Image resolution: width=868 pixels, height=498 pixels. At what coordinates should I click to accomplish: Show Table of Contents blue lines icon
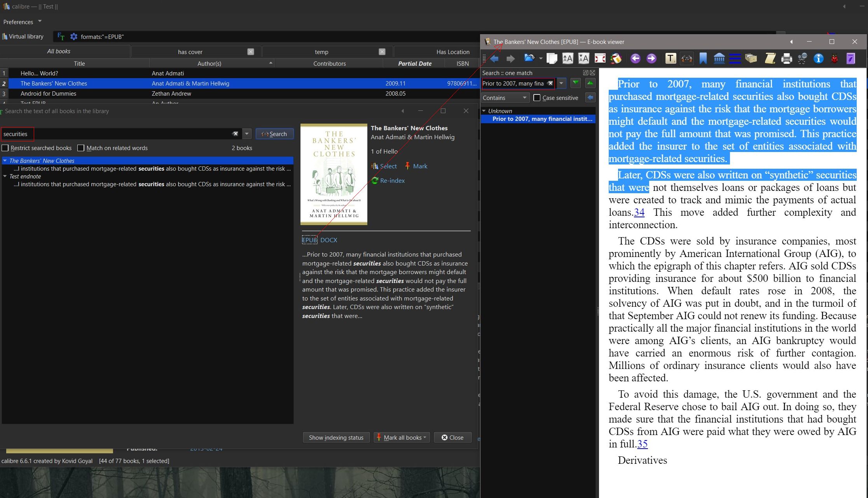(735, 59)
